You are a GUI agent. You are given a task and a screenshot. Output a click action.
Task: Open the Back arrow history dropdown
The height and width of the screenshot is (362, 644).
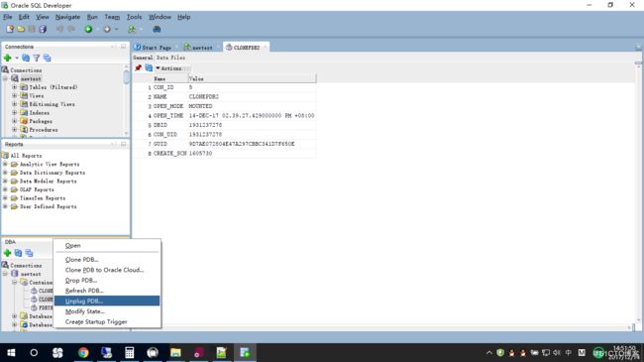(98, 30)
